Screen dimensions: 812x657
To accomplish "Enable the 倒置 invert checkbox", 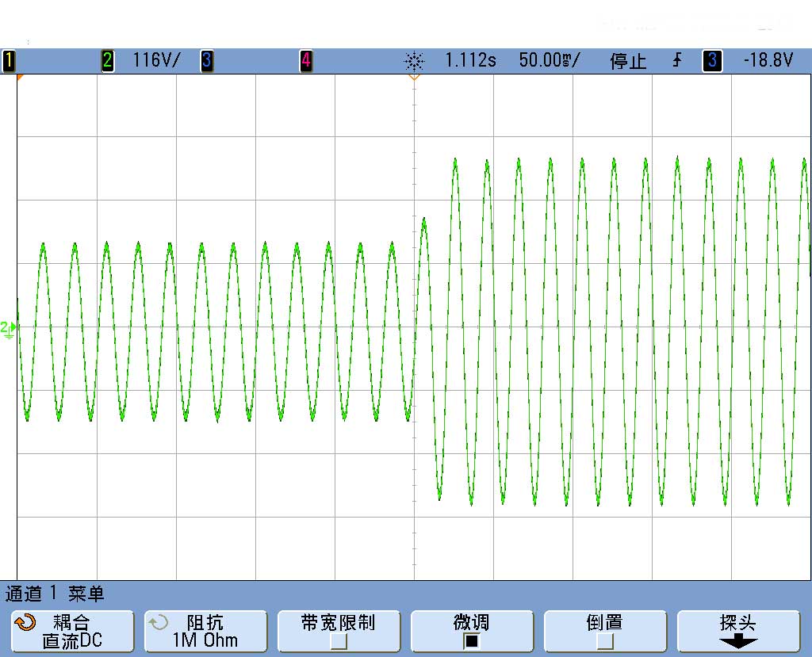I will (605, 631).
